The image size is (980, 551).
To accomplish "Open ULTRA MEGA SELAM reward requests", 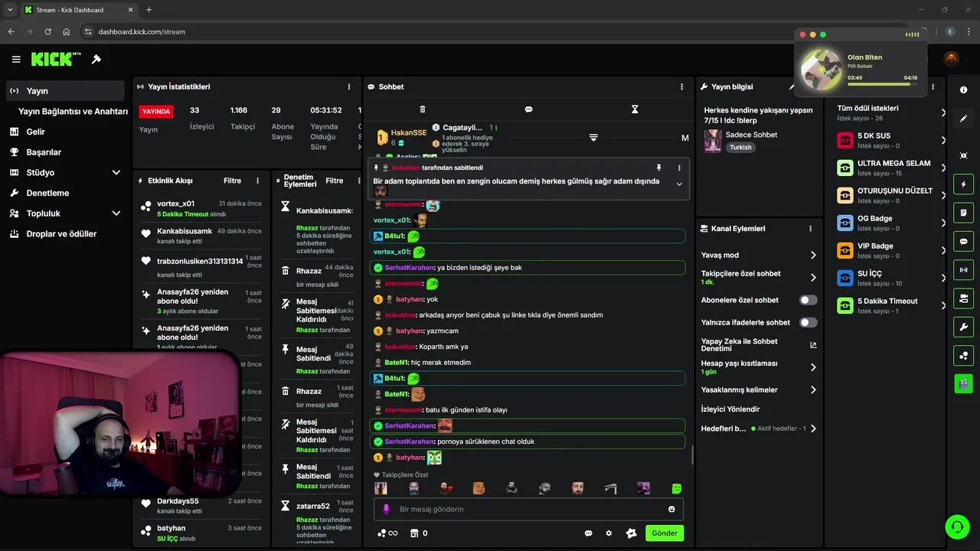I will (x=890, y=168).
